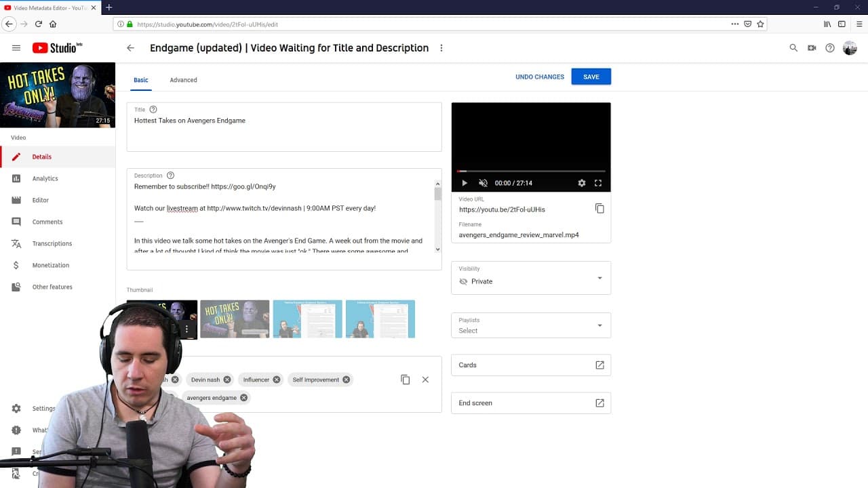
Task: Open search via the magnifier icon
Action: (793, 48)
